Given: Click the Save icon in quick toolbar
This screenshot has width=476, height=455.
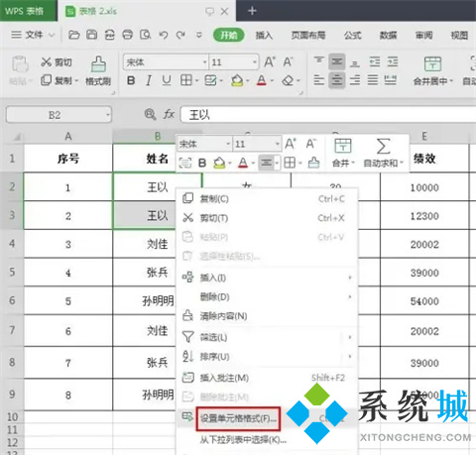Looking at the screenshot, I should click(x=92, y=35).
